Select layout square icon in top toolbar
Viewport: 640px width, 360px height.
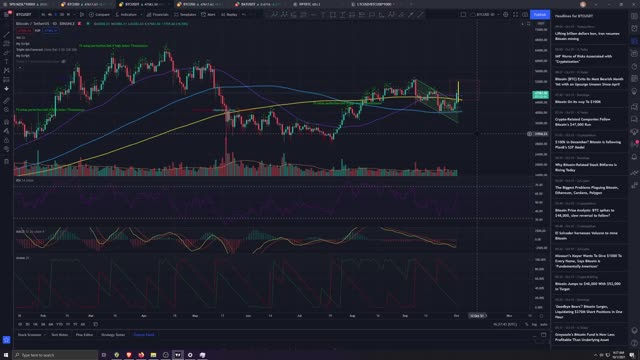pos(463,14)
